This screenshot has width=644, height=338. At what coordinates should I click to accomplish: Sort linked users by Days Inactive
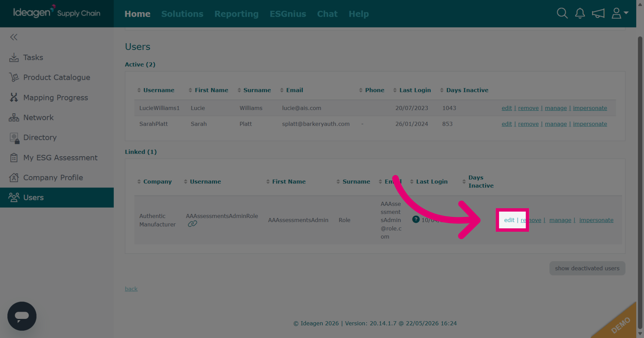click(478, 181)
